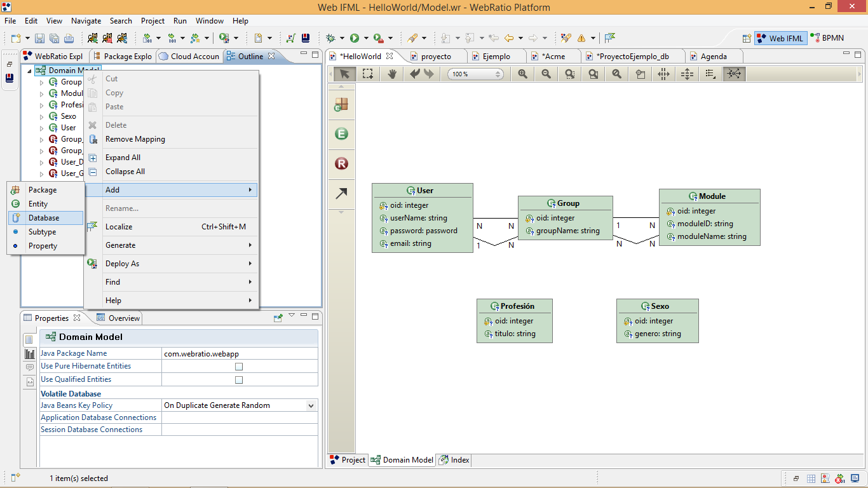The image size is (868, 488).
Task: Open the Overview tab
Action: pyautogui.click(x=118, y=318)
